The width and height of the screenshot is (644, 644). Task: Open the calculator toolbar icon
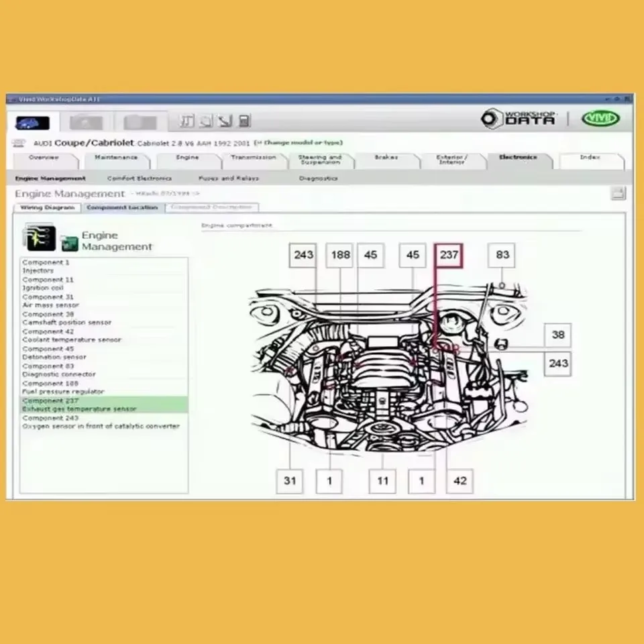point(244,121)
